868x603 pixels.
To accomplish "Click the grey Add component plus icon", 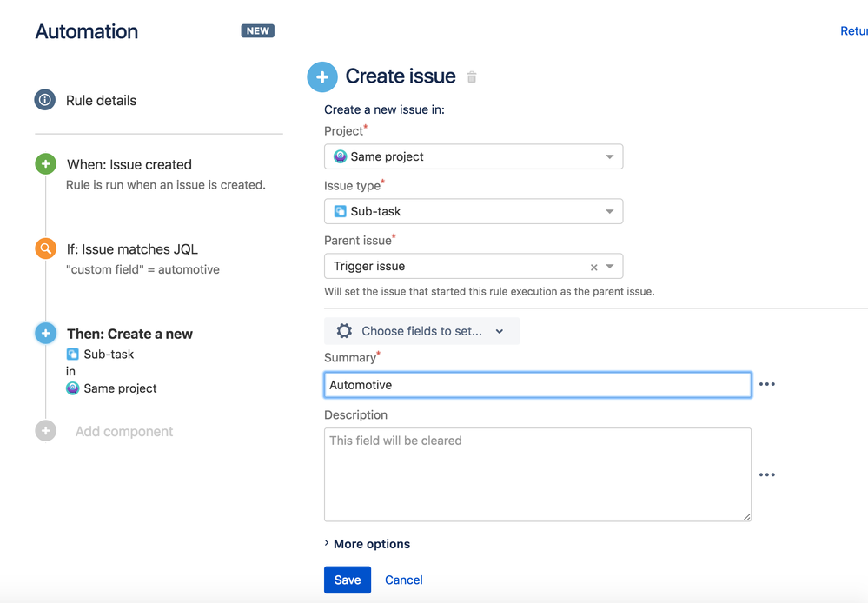I will [45, 431].
